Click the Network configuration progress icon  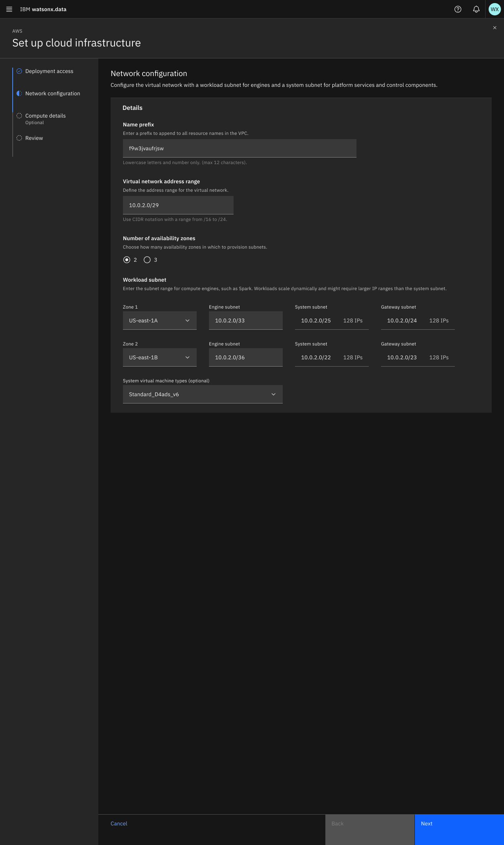pos(19,93)
